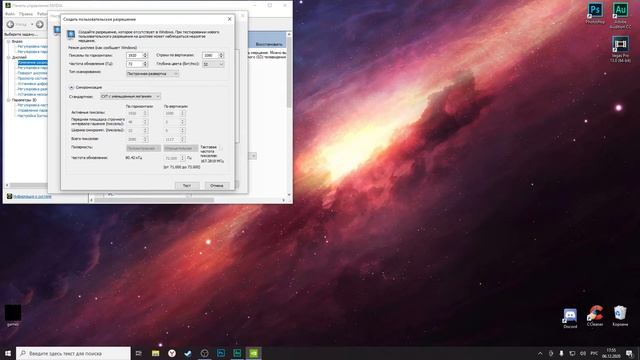Click the Cancel button in the dialog
640x360 pixels.
tap(217, 186)
